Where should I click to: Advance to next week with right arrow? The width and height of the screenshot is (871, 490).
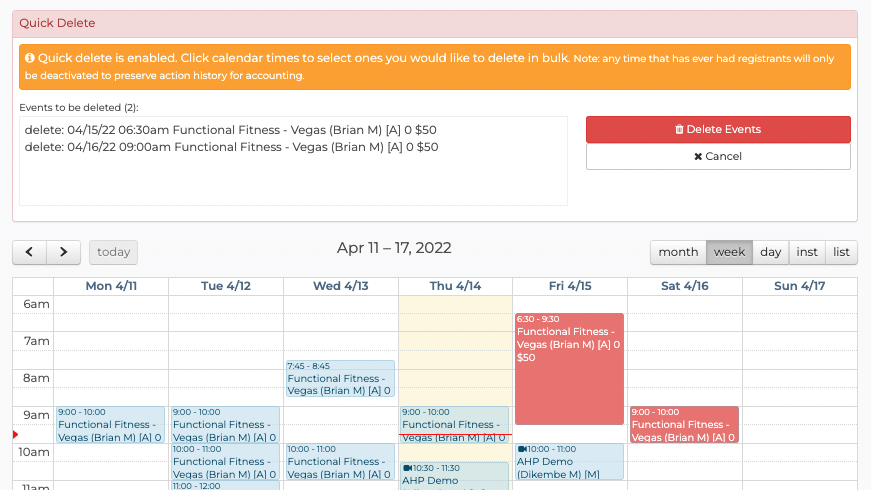(64, 252)
